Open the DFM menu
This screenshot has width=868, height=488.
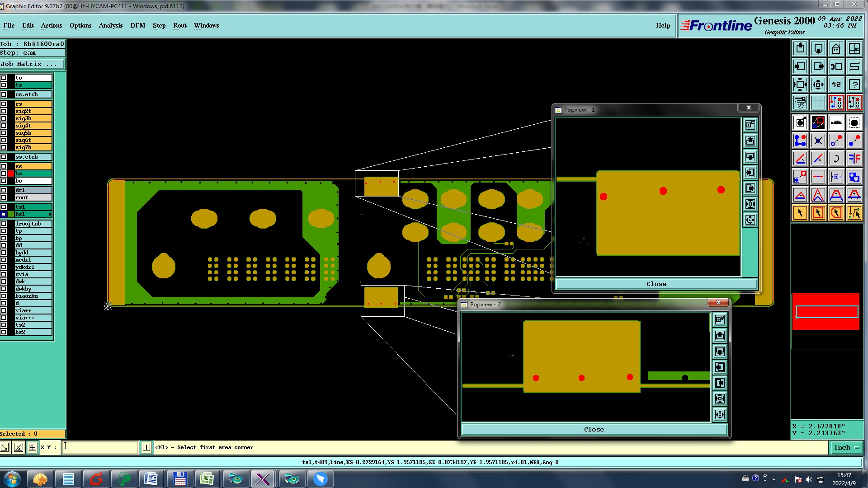pyautogui.click(x=137, y=25)
